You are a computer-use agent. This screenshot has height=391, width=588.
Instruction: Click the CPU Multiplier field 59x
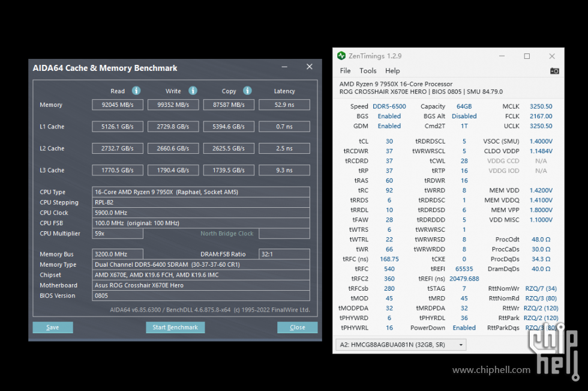(118, 234)
